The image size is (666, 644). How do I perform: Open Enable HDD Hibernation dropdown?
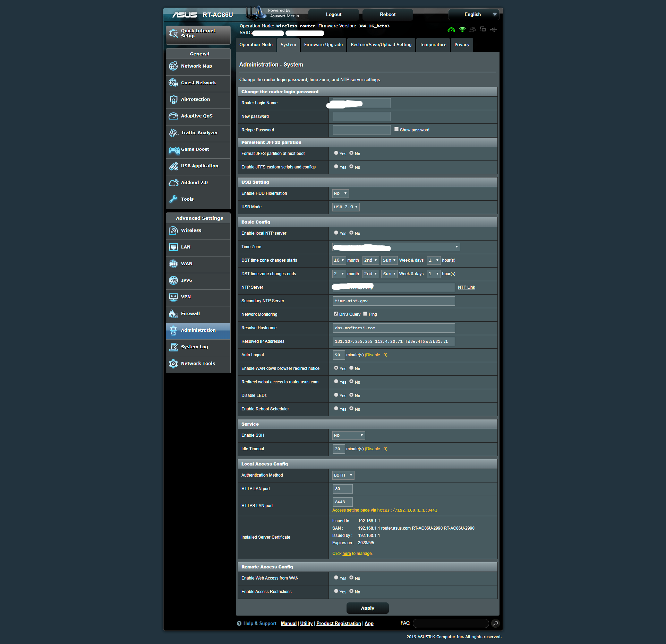point(340,193)
